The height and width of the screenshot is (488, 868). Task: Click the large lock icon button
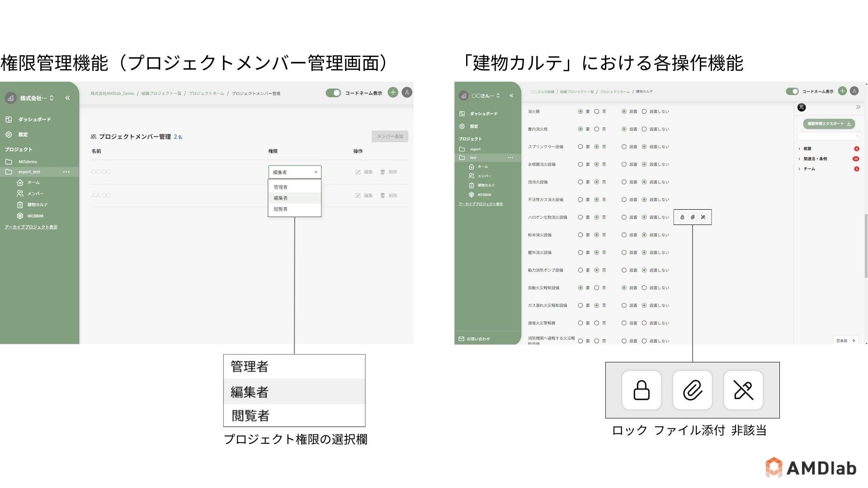(641, 390)
